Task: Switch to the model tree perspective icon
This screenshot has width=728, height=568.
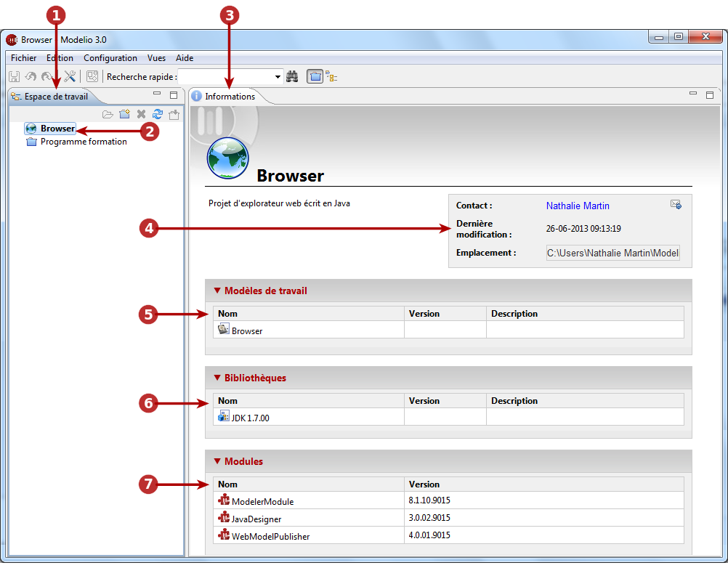Action: click(x=331, y=76)
